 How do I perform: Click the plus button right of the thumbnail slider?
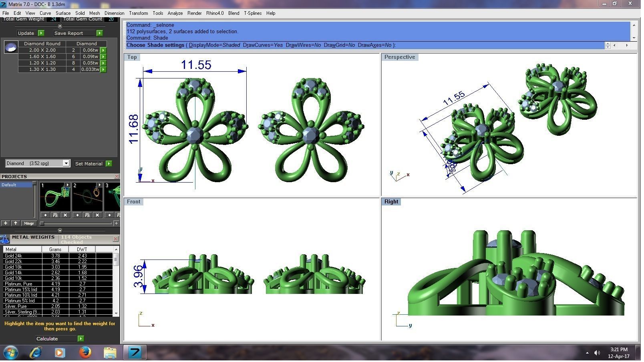point(117,224)
